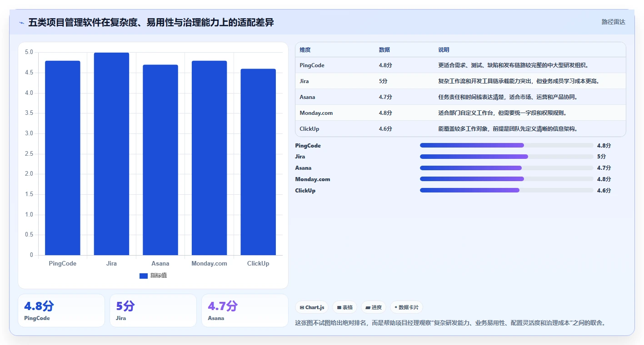Select the Jira bar in the bar chart

111,154
